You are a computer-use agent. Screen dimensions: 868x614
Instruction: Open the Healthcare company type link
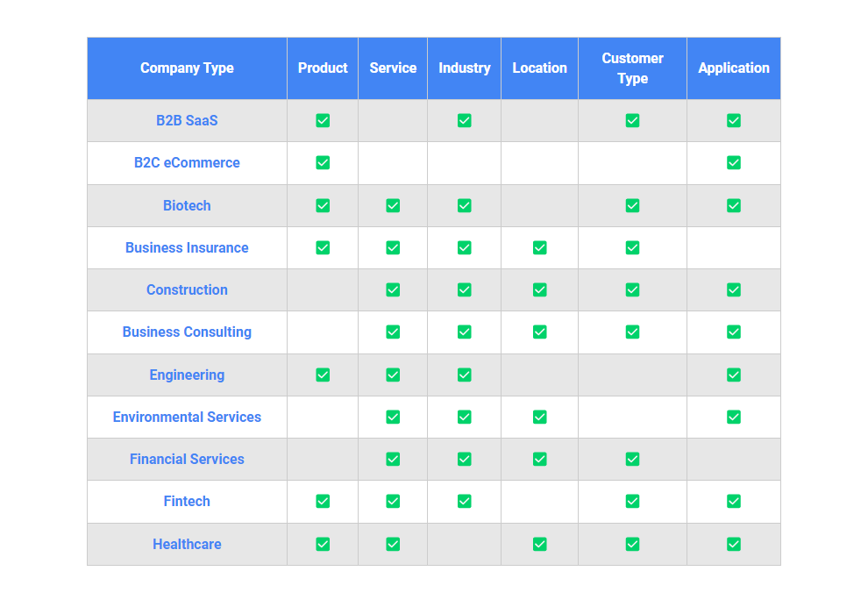tap(187, 545)
